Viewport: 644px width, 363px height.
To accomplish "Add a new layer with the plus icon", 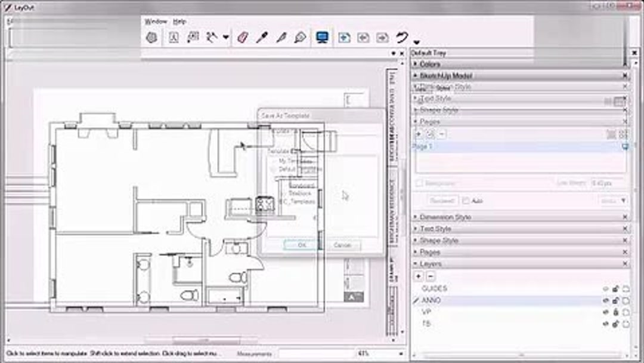I will pos(418,276).
